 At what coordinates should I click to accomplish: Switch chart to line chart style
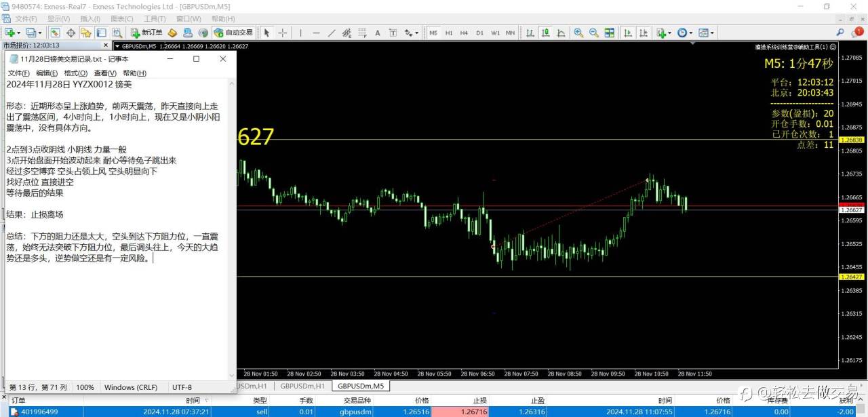click(561, 33)
